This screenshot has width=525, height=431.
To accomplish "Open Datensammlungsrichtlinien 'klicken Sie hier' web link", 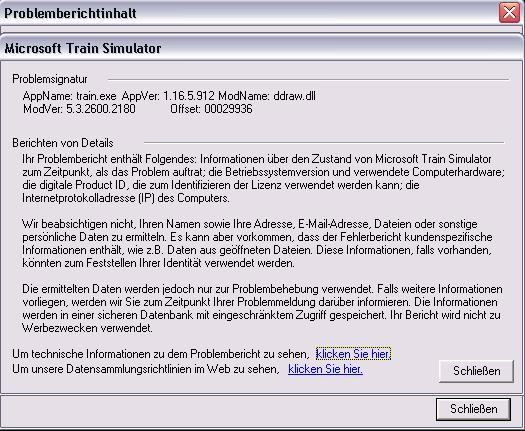I will click(x=325, y=369).
